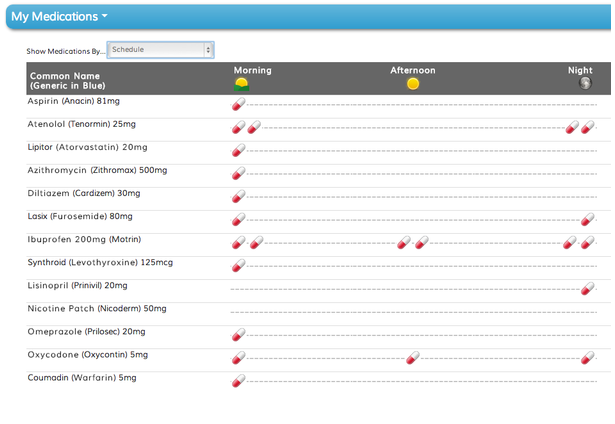The width and height of the screenshot is (615, 424).
Task: Open the My Medications dropdown menu
Action: coord(59,16)
